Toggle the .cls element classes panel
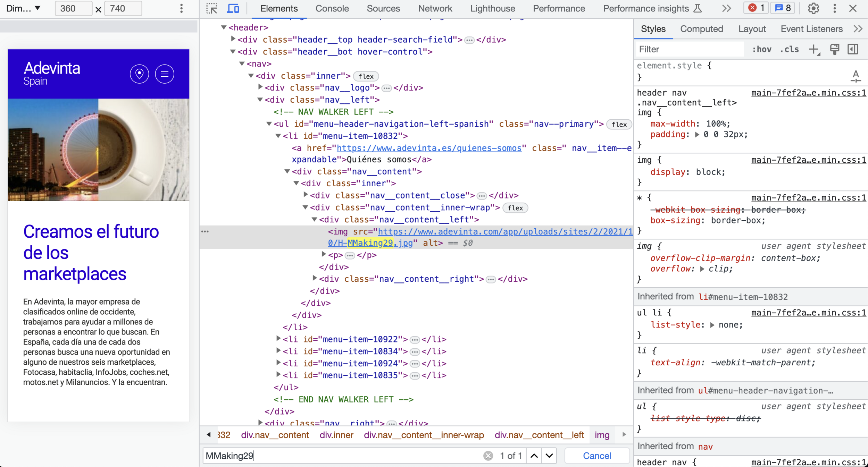868x467 pixels. [x=789, y=49]
